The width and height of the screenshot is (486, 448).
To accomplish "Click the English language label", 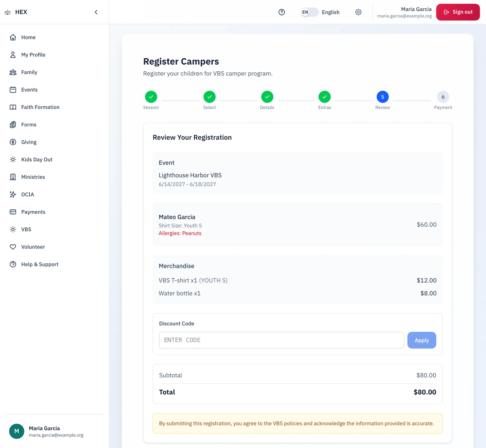I will (331, 12).
